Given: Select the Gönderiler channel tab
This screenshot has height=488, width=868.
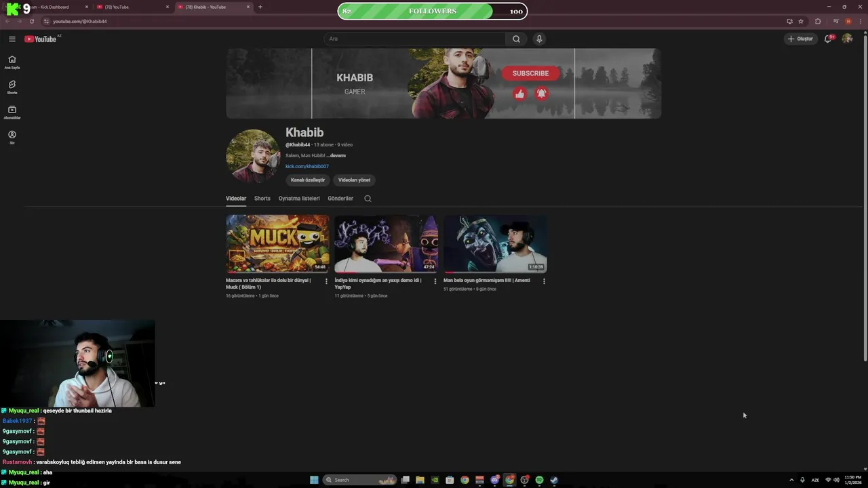Looking at the screenshot, I should tap(340, 199).
